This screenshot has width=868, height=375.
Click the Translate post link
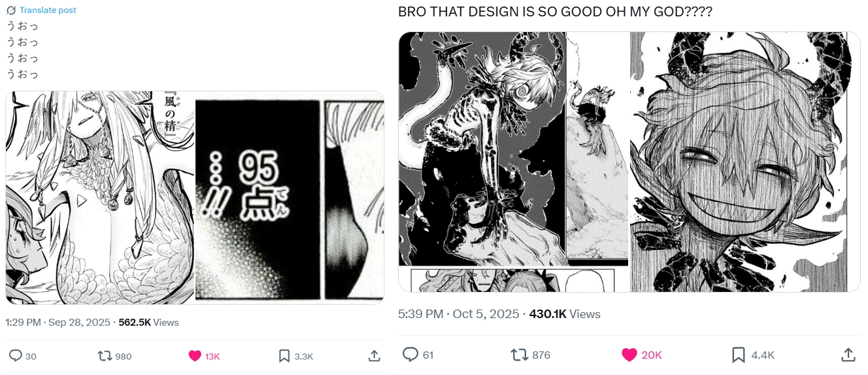click(x=48, y=10)
